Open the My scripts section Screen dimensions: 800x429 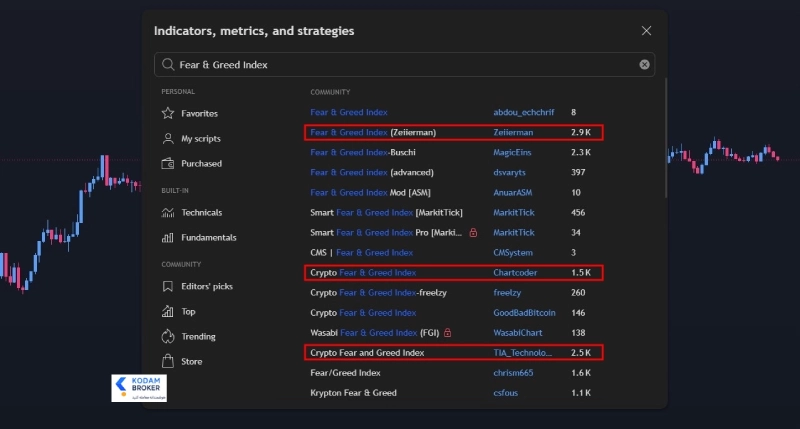coord(201,138)
